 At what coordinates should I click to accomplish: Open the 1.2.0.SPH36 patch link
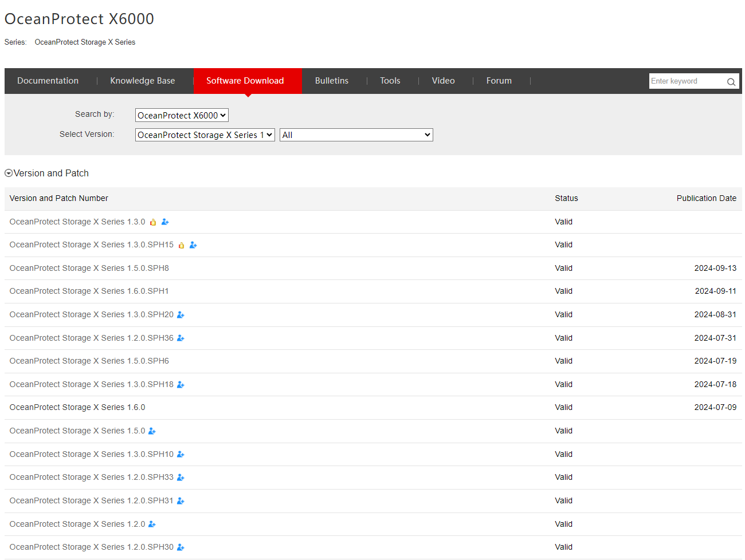click(92, 338)
